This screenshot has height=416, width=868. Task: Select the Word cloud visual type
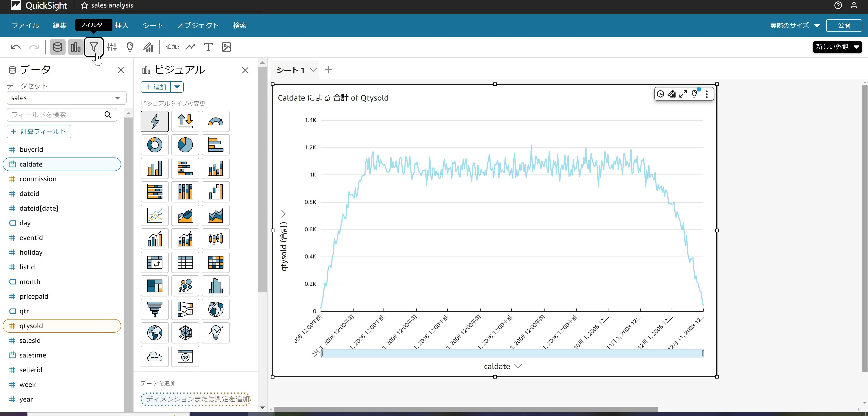(x=155, y=356)
